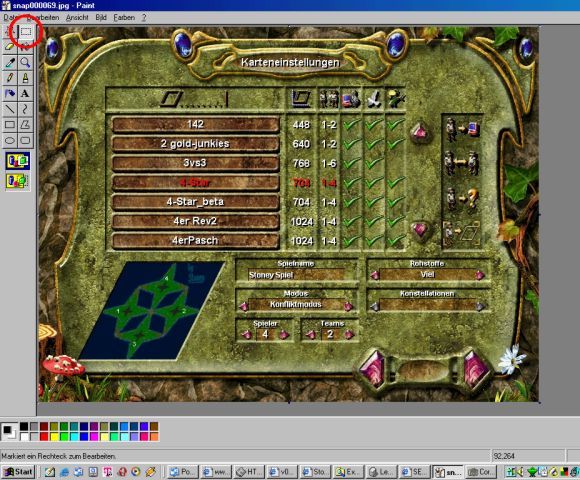Select the Brush tool

pos(25,78)
